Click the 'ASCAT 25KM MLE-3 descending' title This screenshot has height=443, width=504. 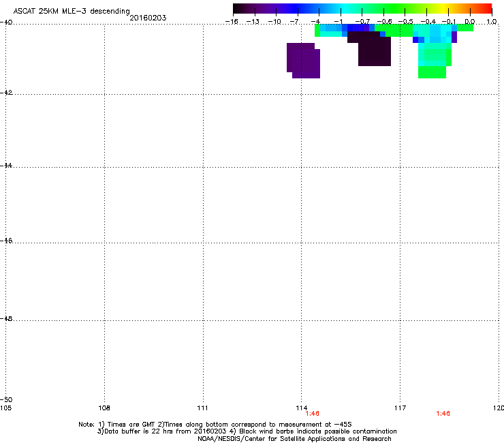[72, 12]
